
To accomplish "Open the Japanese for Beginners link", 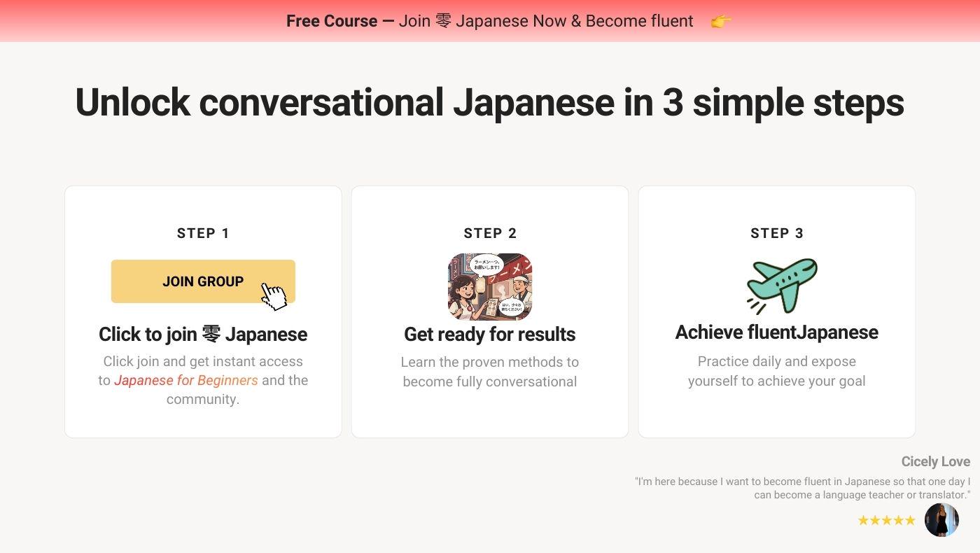I will tap(186, 380).
